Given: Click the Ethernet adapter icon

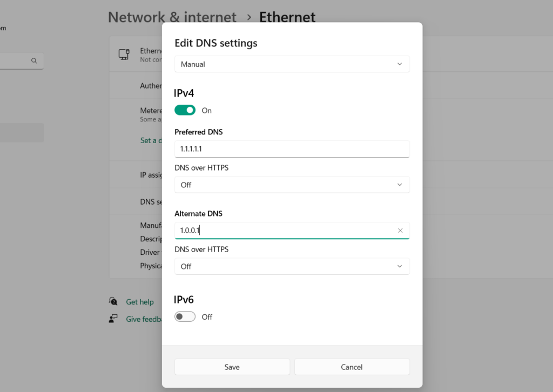Looking at the screenshot, I should coord(124,54).
